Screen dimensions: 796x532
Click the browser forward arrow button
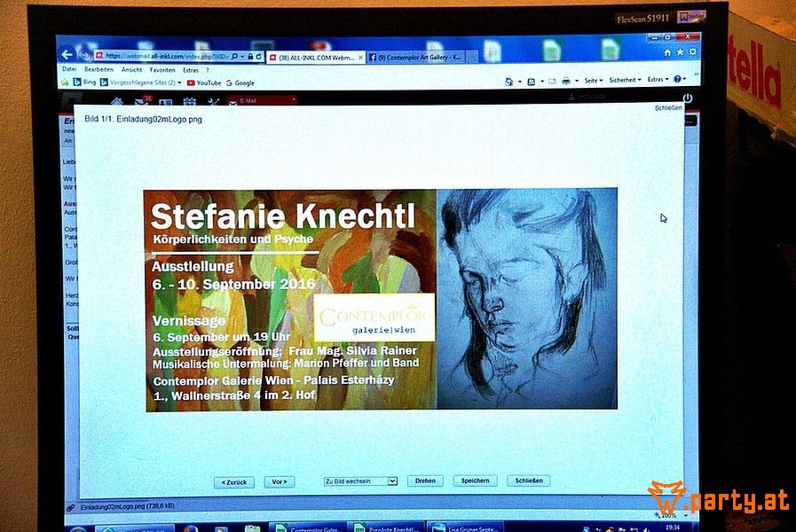tap(84, 55)
